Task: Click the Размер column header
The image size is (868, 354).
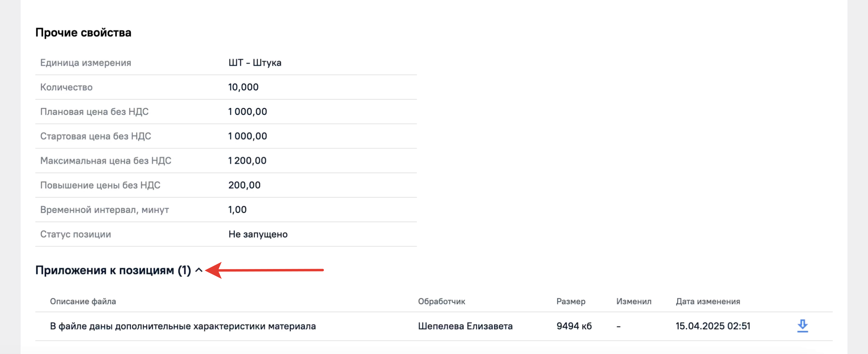Action: [x=571, y=301]
